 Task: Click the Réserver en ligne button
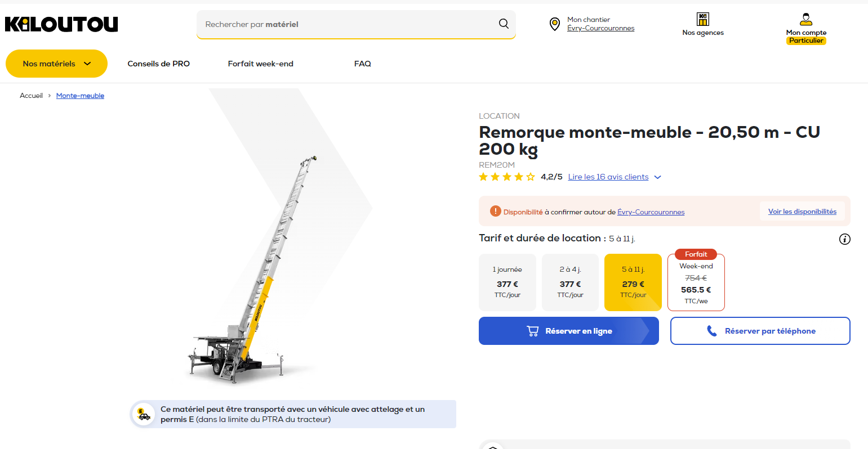coord(568,331)
